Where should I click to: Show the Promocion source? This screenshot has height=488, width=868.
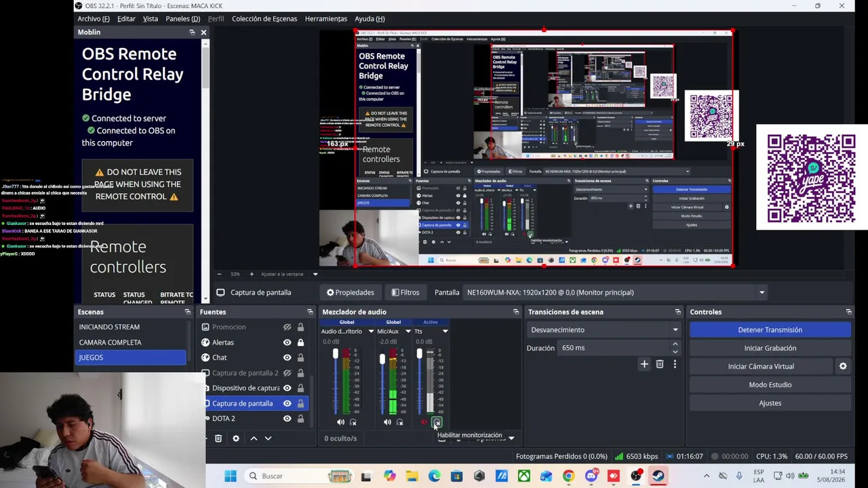tap(288, 327)
